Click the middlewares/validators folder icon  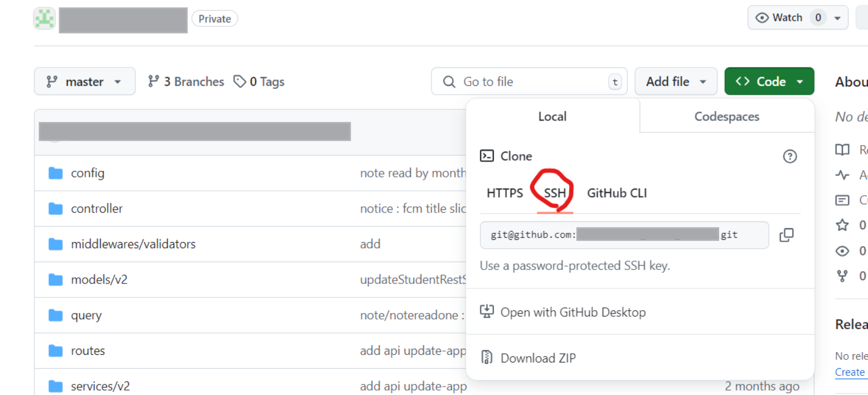[x=55, y=244]
